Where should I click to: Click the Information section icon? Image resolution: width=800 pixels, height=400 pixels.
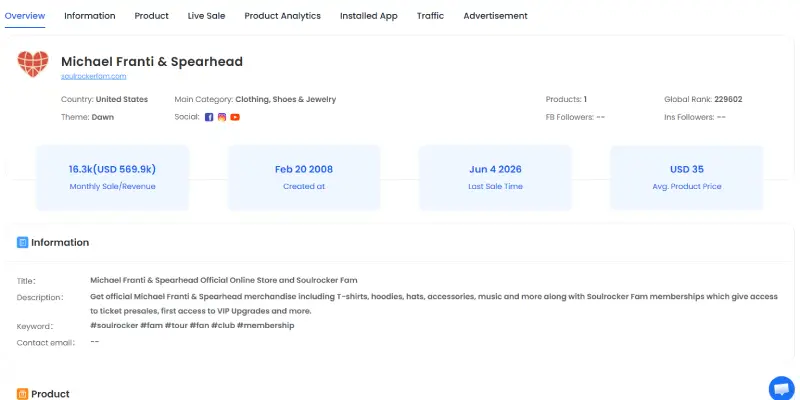click(22, 242)
